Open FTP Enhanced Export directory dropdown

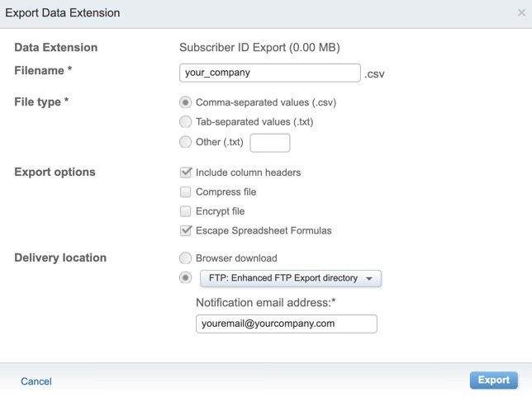pyautogui.click(x=291, y=279)
